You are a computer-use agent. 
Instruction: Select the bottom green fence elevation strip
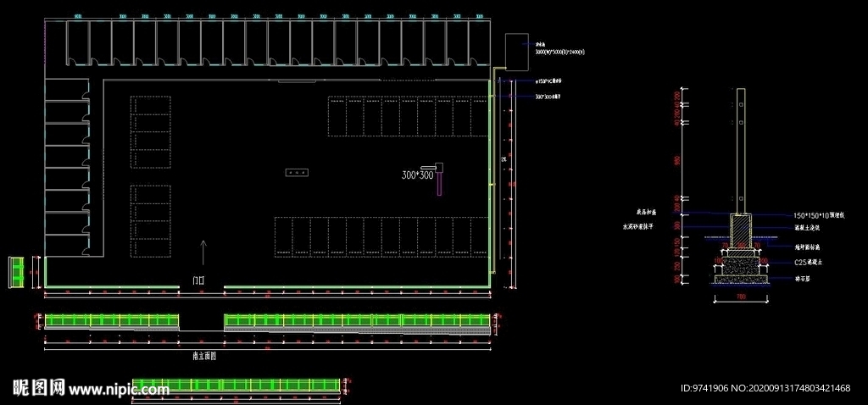pyautogui.click(x=236, y=385)
